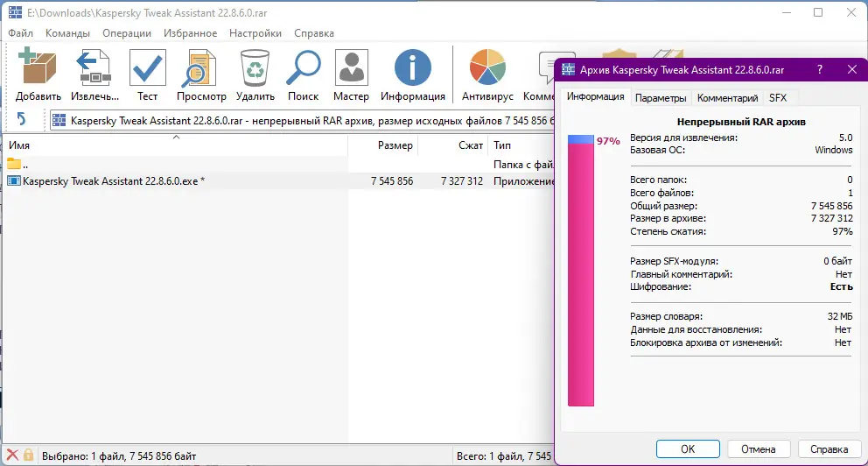Click the WinRAR title bar app icon
The height and width of the screenshot is (466, 868).
tap(15, 12)
